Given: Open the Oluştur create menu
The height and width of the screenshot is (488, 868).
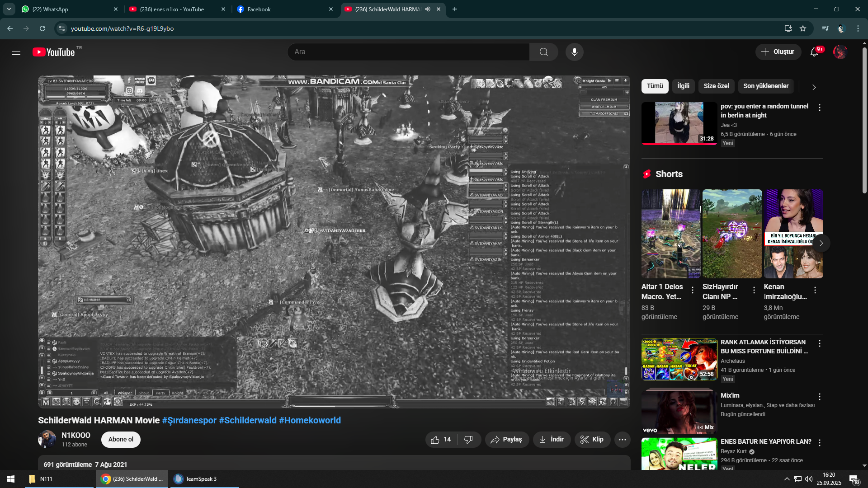Looking at the screenshot, I should pos(778,52).
